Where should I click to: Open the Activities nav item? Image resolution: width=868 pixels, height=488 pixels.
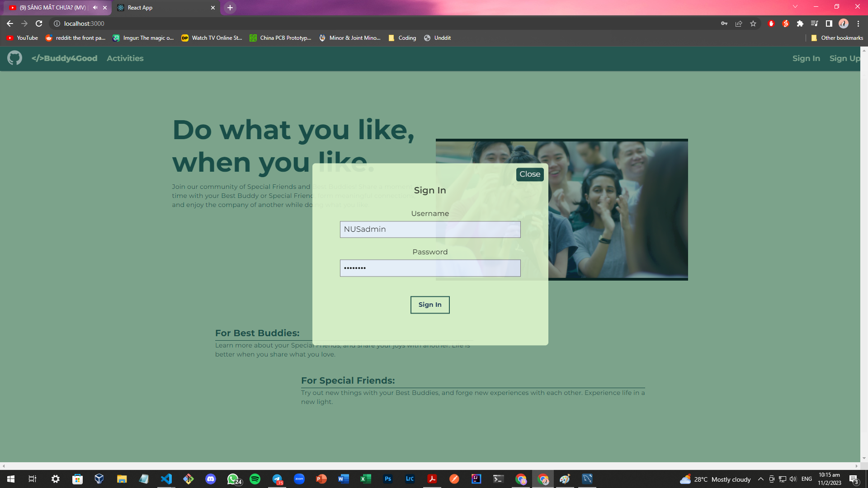click(x=125, y=58)
